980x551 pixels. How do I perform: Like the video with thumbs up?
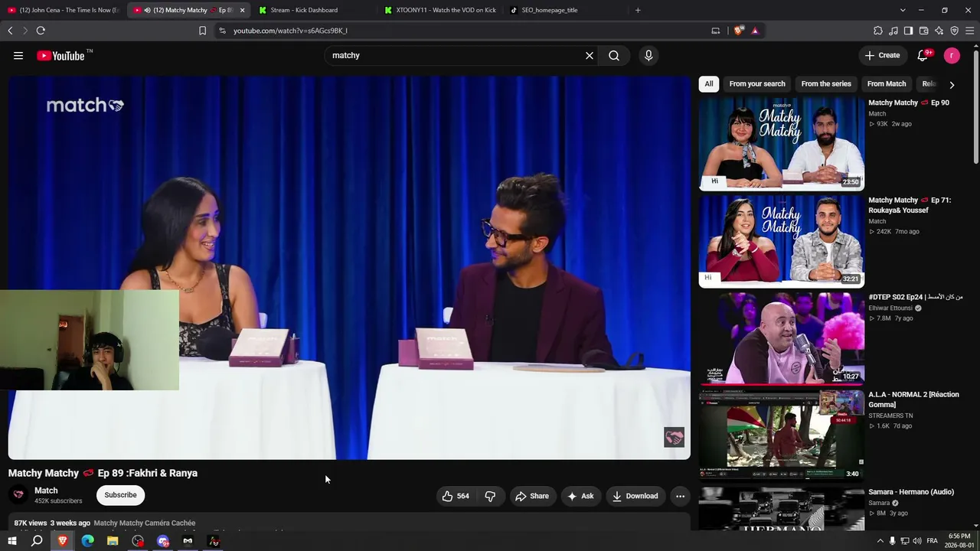(456, 496)
